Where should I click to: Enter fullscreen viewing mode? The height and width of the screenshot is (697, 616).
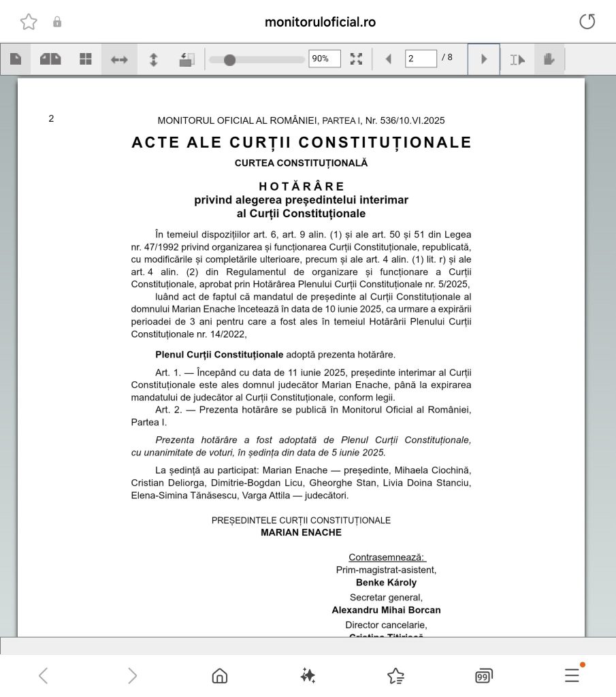coord(356,59)
